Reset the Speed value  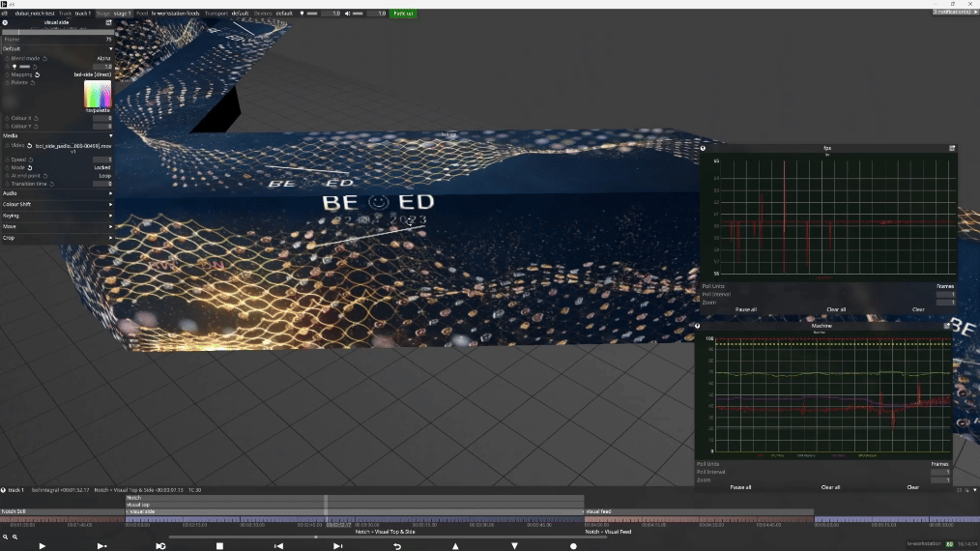(x=31, y=159)
